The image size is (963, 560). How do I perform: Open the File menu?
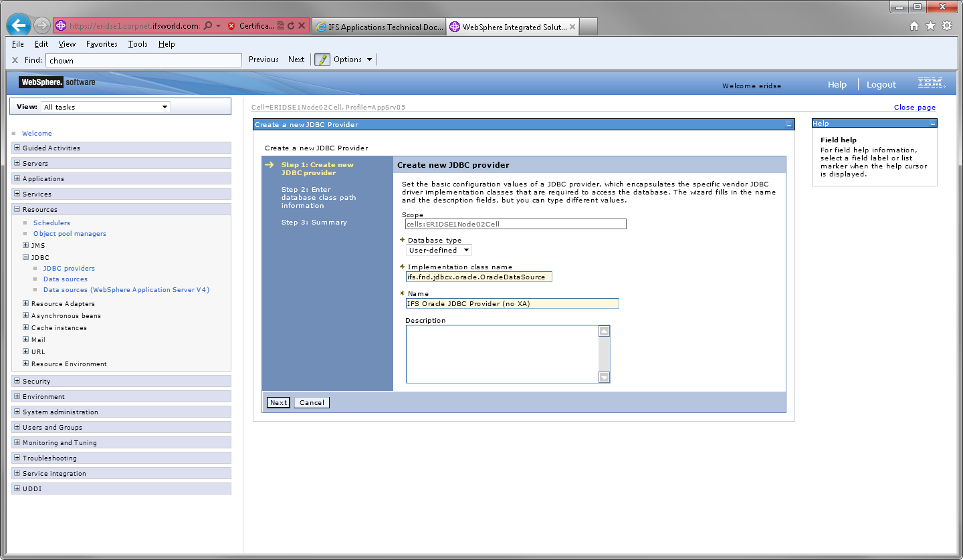(18, 44)
